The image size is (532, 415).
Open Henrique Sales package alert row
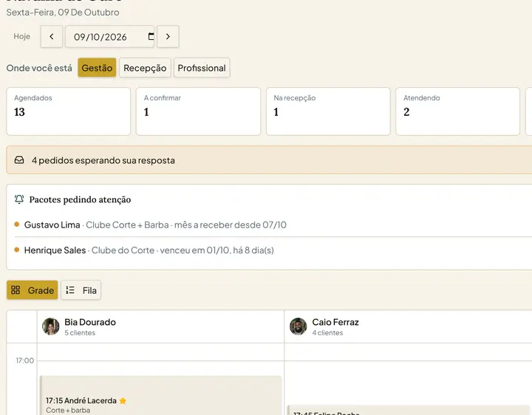[x=273, y=250]
